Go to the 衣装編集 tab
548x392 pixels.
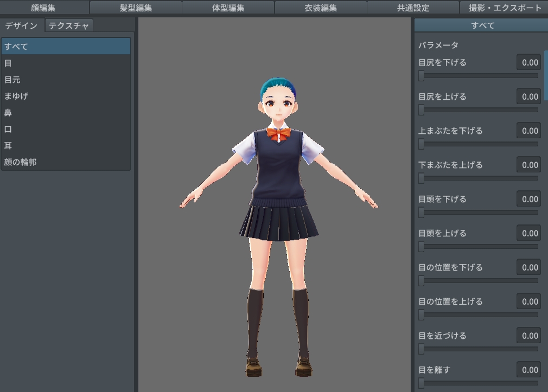click(321, 8)
